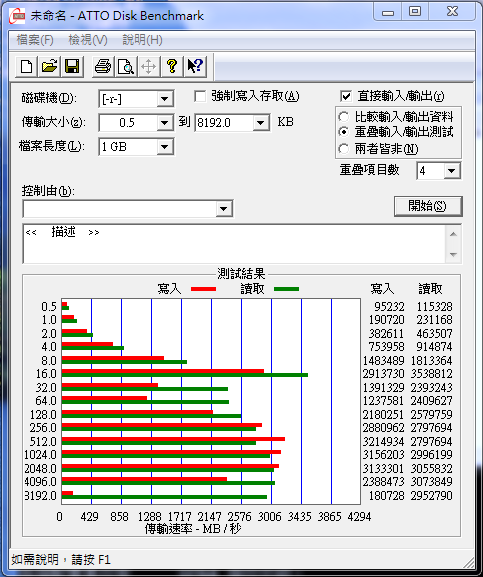Image resolution: width=483 pixels, height=577 pixels.
Task: Select the 兩者皆非 radio button
Action: [x=343, y=149]
